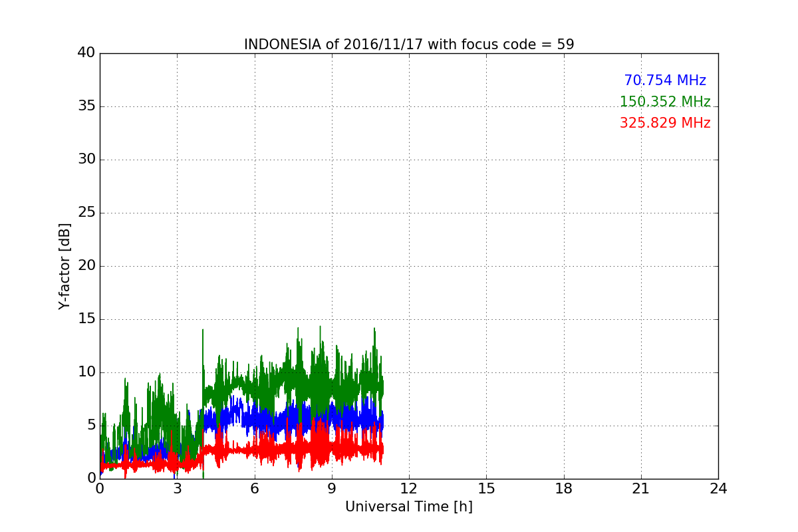The height and width of the screenshot is (532, 798).
Task: Click the x-axis tick label 9
Action: (332, 489)
